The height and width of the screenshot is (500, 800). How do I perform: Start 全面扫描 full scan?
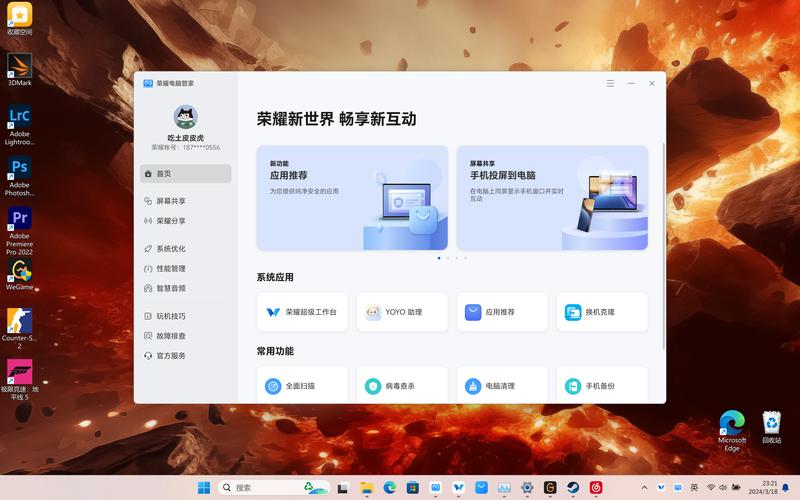pos(302,385)
